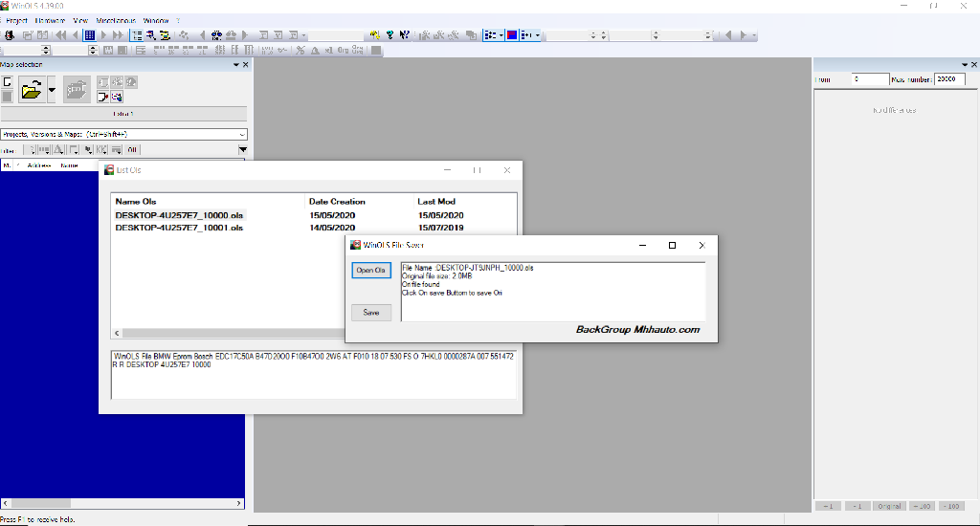The width and height of the screenshot is (980, 526).
Task: Click the 15/07/2019 last mod cell
Action: click(440, 228)
